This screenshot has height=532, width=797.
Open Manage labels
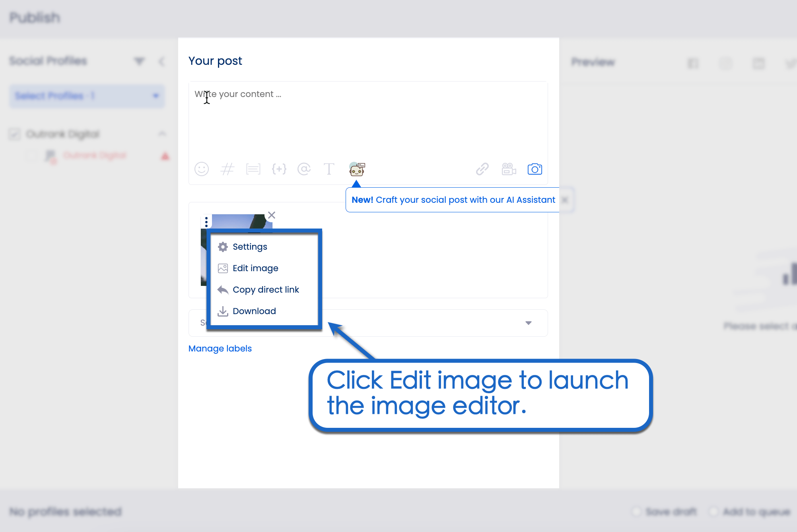[x=220, y=348]
